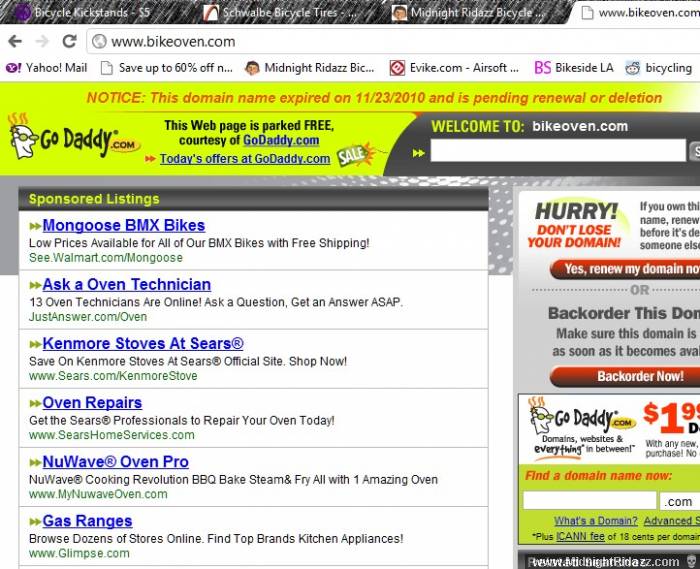Image resolution: width=700 pixels, height=569 pixels.
Task: Go back with the browser back arrow
Action: [x=15, y=42]
